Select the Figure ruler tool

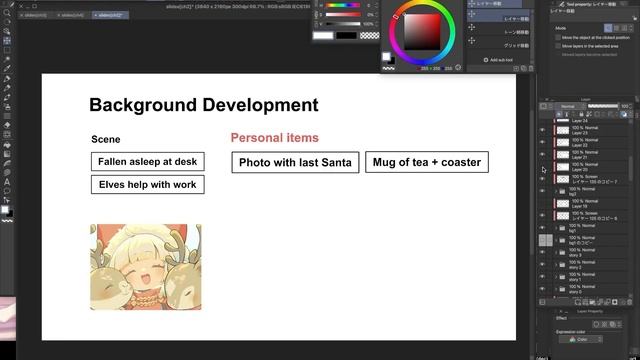pos(7,163)
